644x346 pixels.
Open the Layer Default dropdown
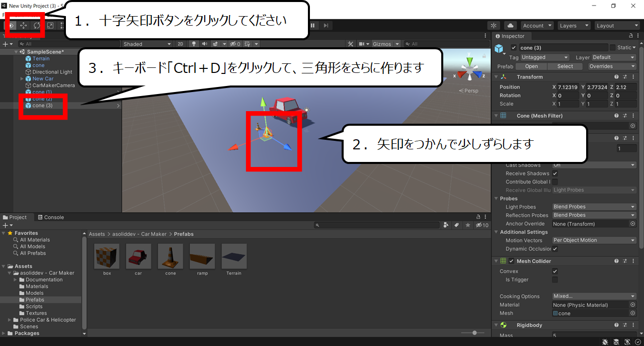[x=614, y=57]
